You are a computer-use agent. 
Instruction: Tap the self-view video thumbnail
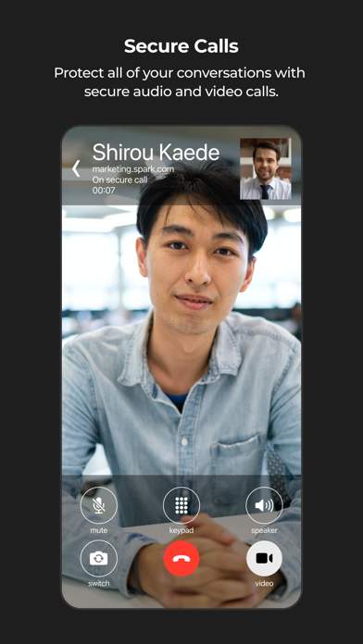coord(266,168)
